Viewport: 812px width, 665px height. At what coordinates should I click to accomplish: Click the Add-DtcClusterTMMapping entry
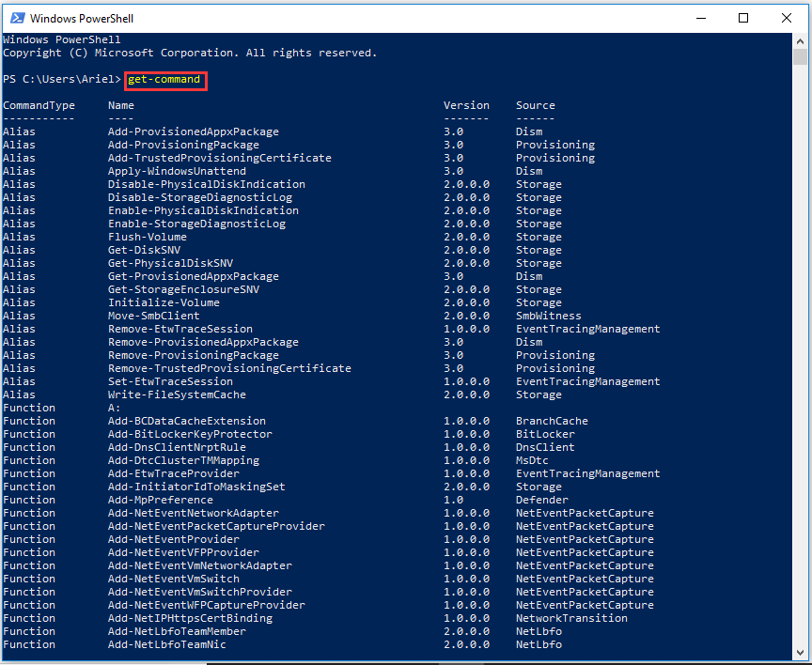[183, 460]
